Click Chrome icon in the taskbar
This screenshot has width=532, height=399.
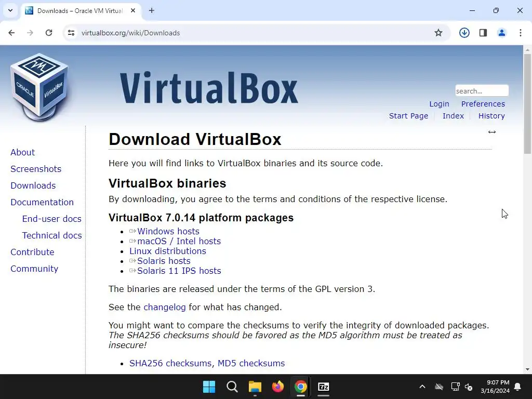pyautogui.click(x=301, y=387)
